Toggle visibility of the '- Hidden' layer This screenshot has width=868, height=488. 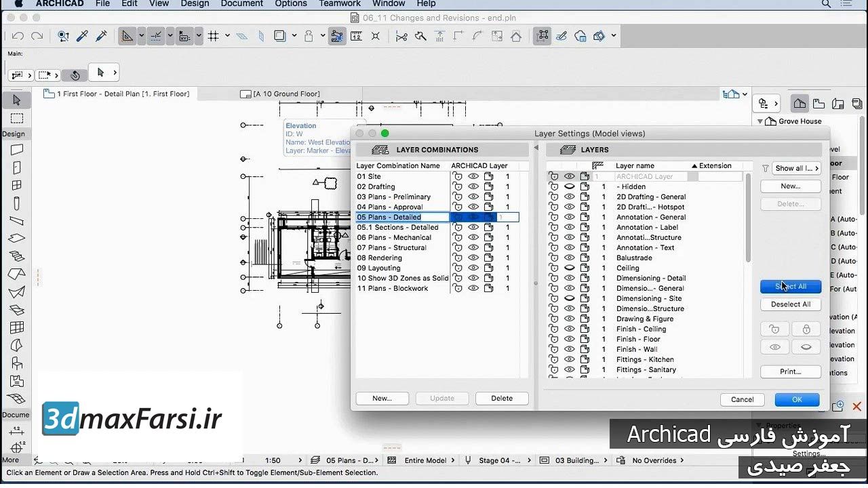pyautogui.click(x=570, y=187)
